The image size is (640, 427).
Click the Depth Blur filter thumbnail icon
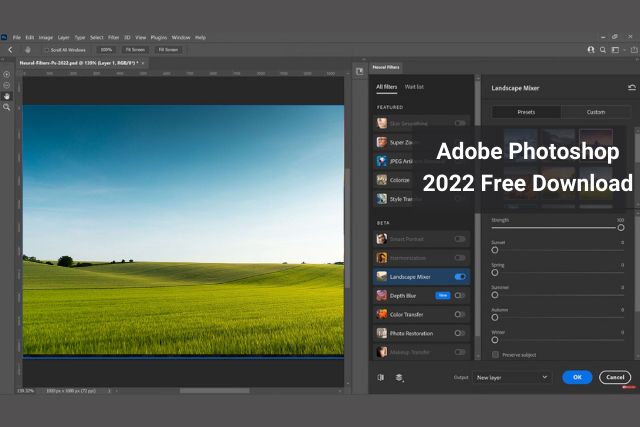382,295
